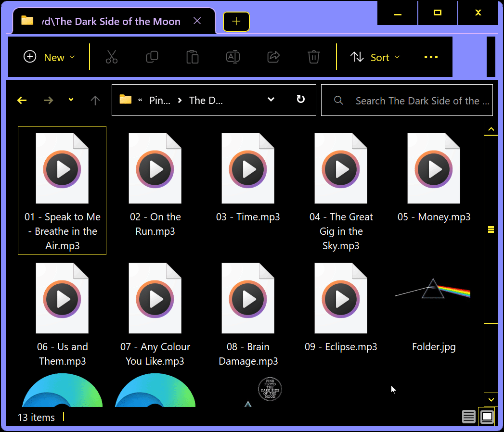Go back using the back arrow
This screenshot has height=432, width=504.
click(x=22, y=100)
